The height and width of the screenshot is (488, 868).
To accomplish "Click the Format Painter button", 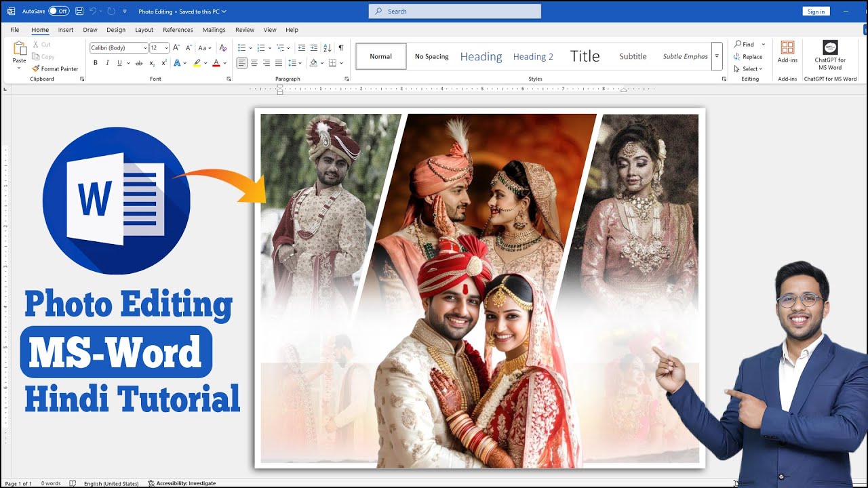I will [x=55, y=68].
